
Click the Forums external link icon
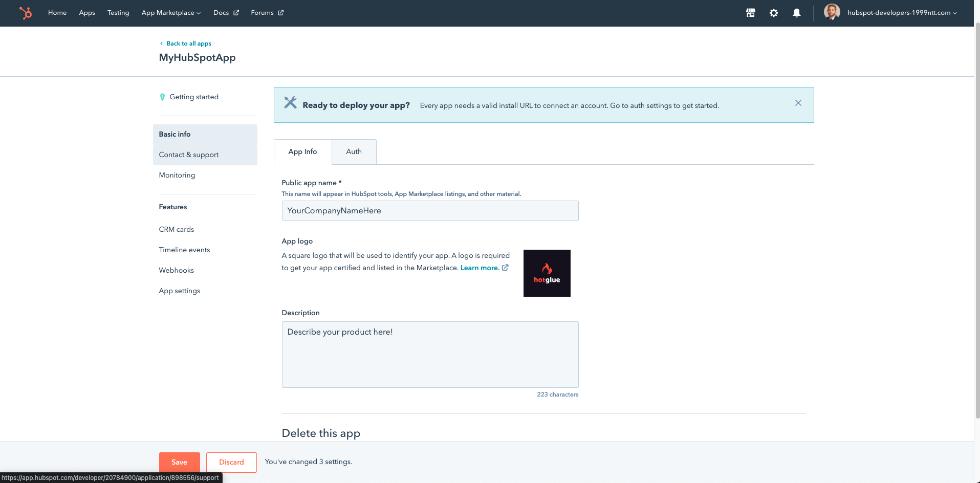coord(280,13)
